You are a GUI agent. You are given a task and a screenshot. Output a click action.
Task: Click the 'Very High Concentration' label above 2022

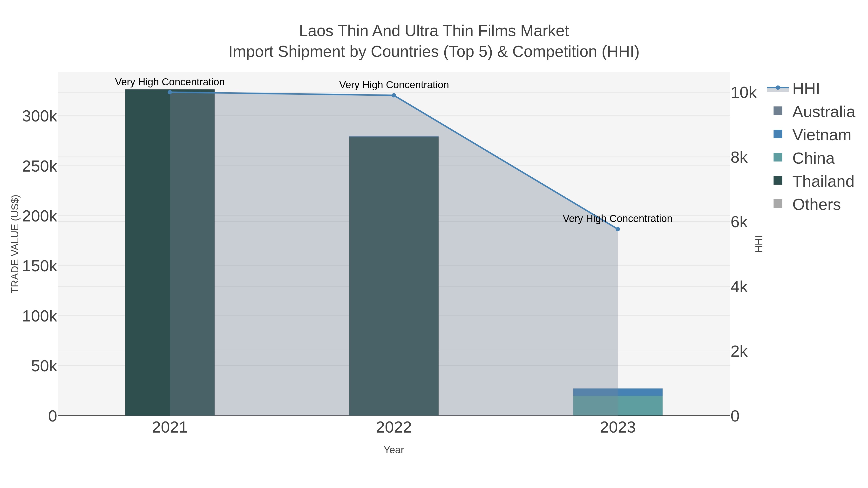pyautogui.click(x=394, y=85)
